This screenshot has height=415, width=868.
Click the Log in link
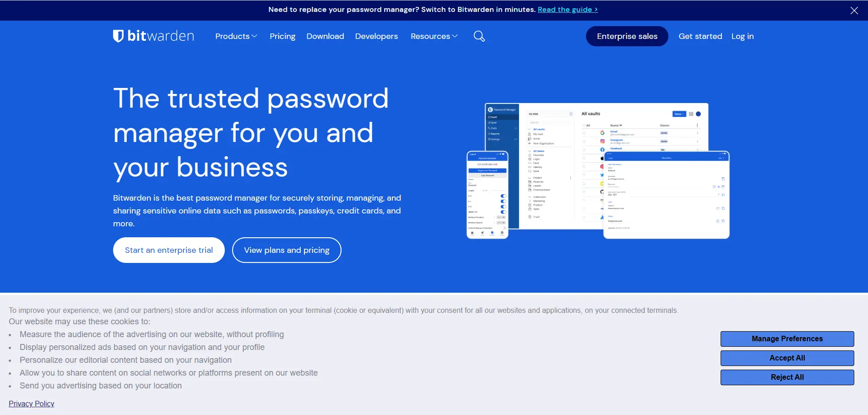point(742,36)
